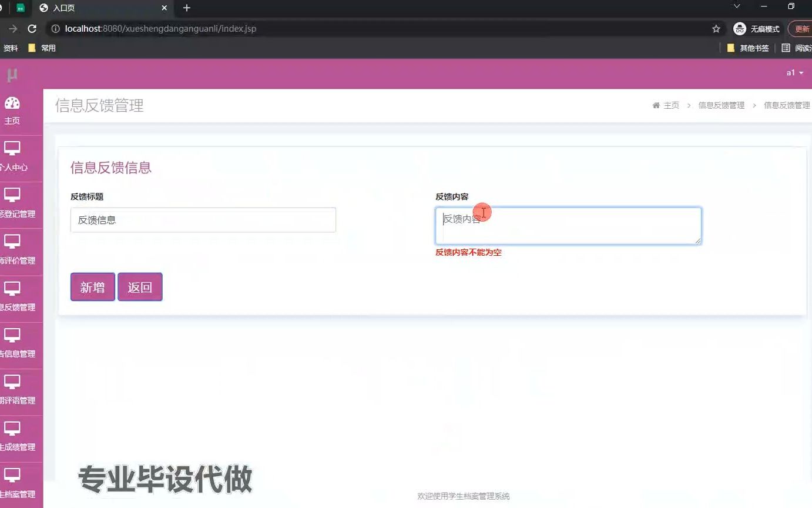Click the tab list chevron dropdown
This screenshot has width=812, height=508.
737,8
